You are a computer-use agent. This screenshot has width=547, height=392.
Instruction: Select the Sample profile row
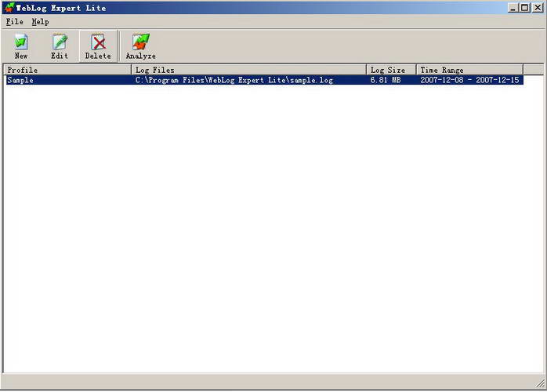point(265,80)
